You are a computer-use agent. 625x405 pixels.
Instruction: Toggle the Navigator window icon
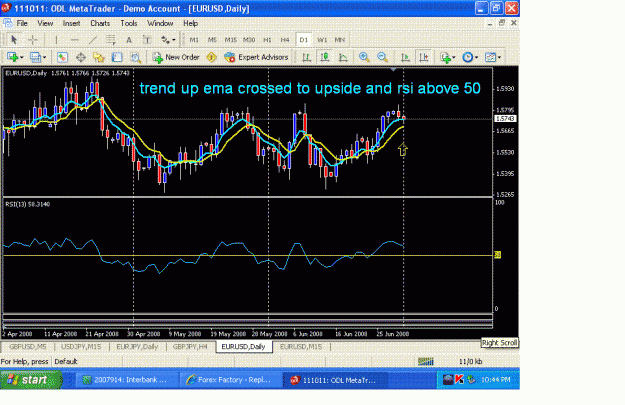98,57
